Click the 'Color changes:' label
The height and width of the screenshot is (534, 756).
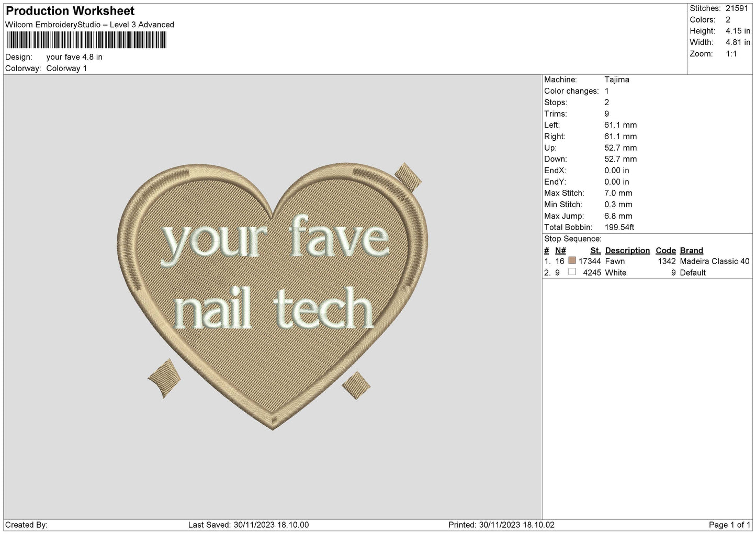click(571, 91)
